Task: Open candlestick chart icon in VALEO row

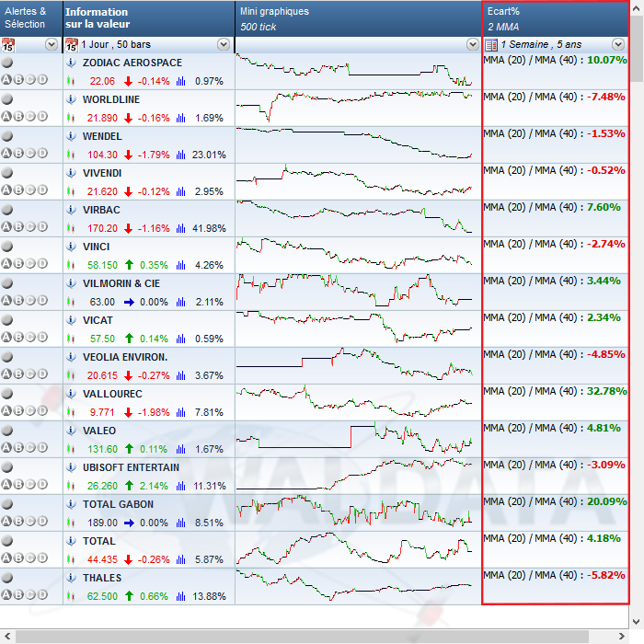Action: click(71, 449)
